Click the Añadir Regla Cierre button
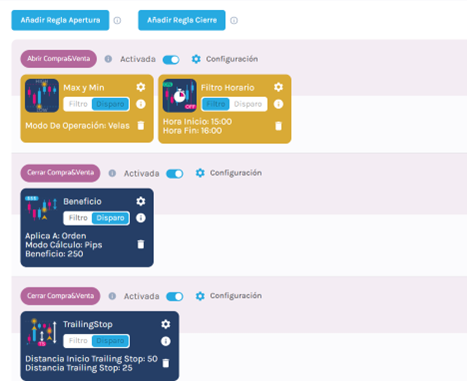Screen dimensions: 467x381 pos(182,20)
